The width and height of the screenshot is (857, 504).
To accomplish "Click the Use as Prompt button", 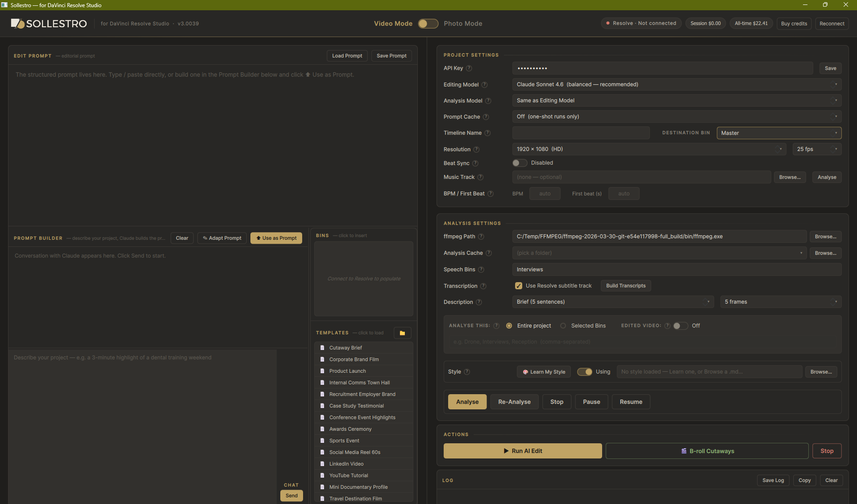I will (276, 238).
